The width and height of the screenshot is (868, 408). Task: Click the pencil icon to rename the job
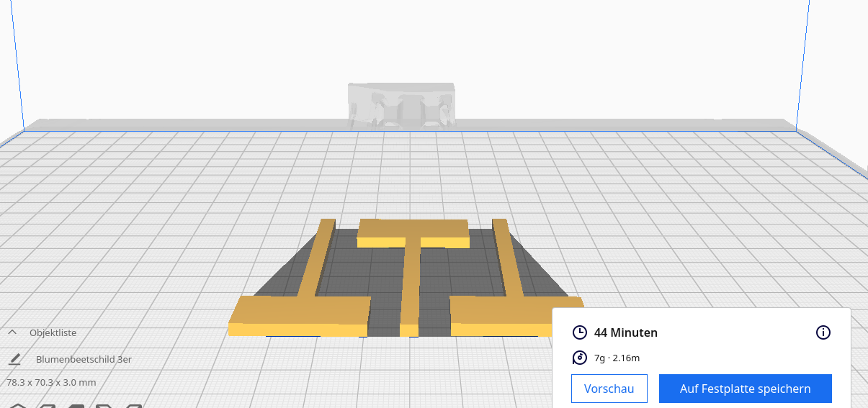click(x=14, y=359)
